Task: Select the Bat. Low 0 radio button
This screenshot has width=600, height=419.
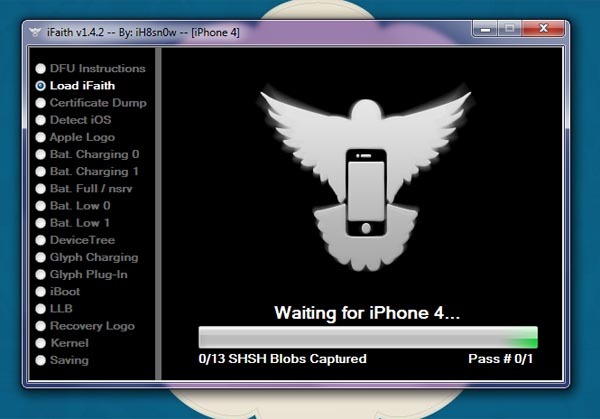Action: [41, 206]
